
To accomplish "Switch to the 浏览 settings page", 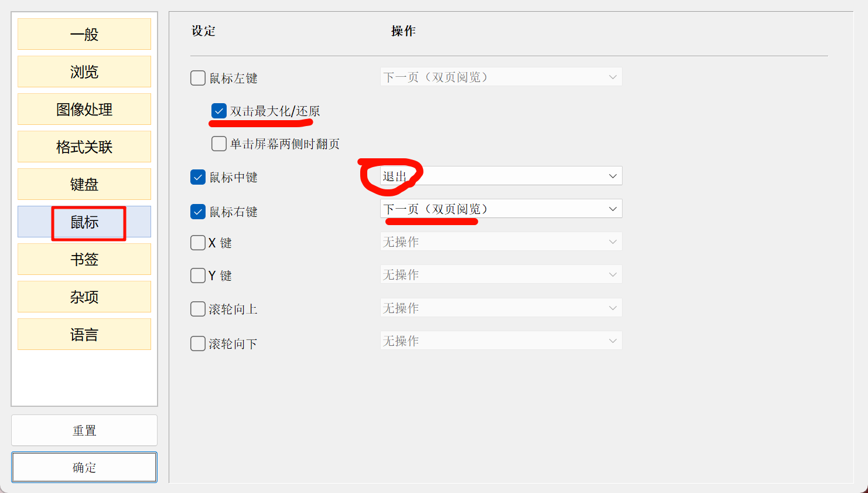I will [x=84, y=72].
